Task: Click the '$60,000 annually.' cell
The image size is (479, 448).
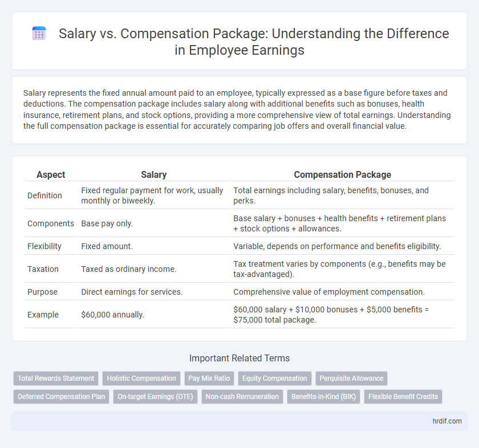Action: pyautogui.click(x=153, y=315)
